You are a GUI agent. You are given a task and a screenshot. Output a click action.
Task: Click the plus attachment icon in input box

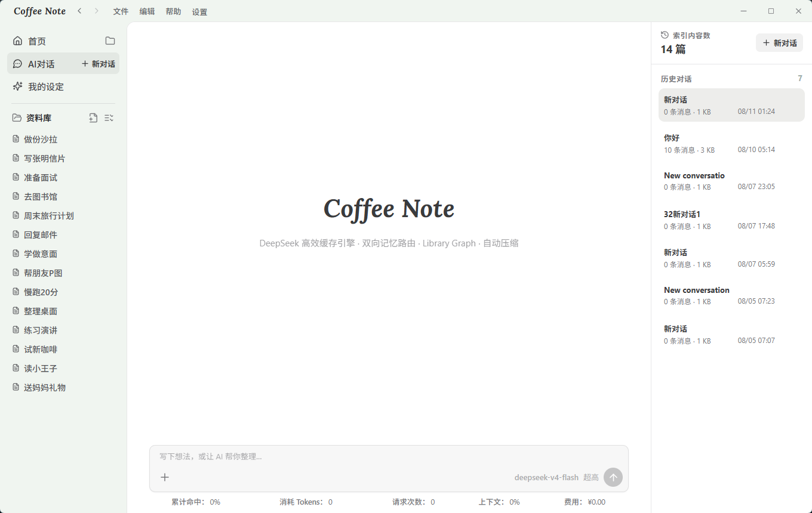coord(165,477)
